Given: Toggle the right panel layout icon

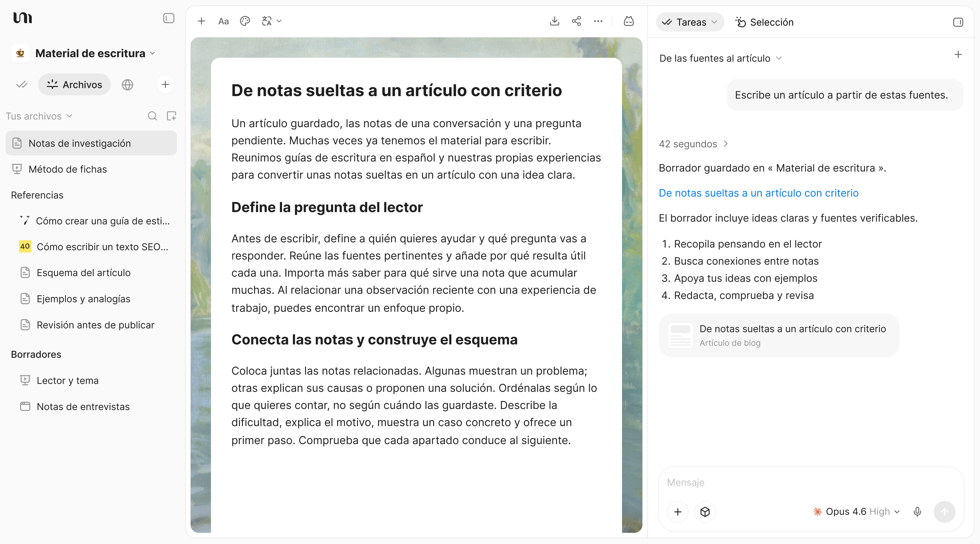Looking at the screenshot, I should [958, 22].
